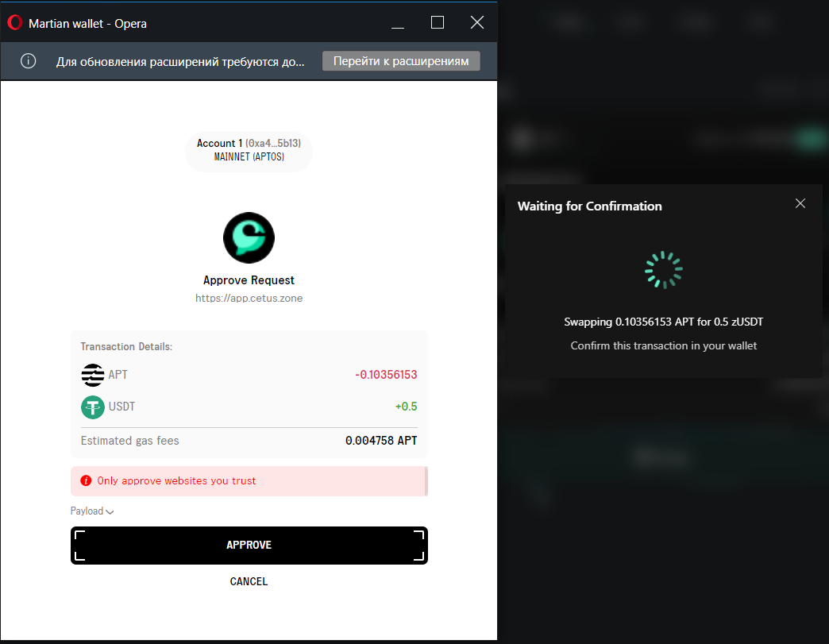Click the estimated gas fees value
Image resolution: width=829 pixels, height=644 pixels.
(381, 441)
